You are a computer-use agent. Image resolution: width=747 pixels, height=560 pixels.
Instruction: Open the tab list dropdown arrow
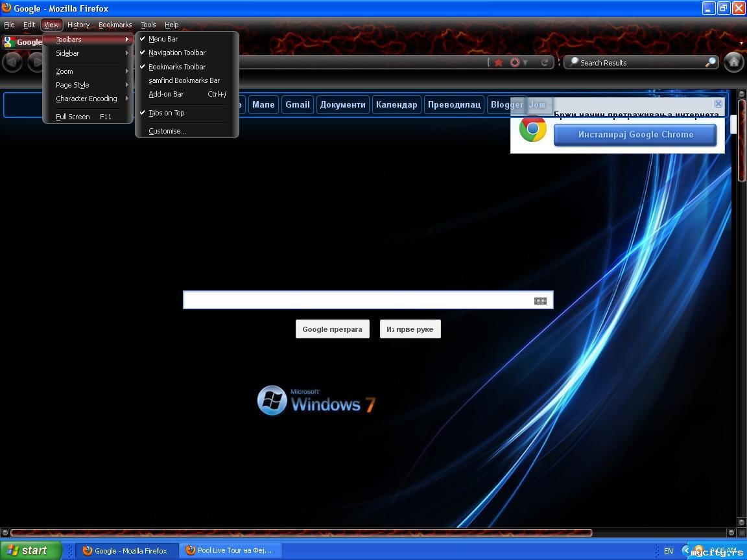(x=741, y=43)
